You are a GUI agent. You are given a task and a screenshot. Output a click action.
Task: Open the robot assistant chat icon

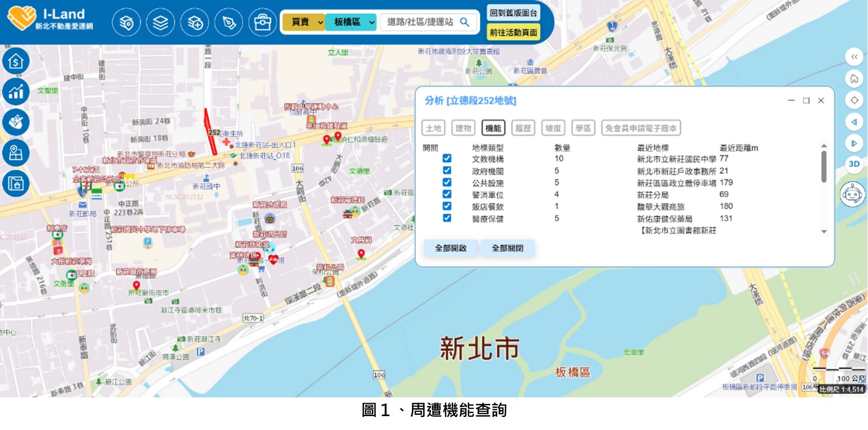[852, 195]
